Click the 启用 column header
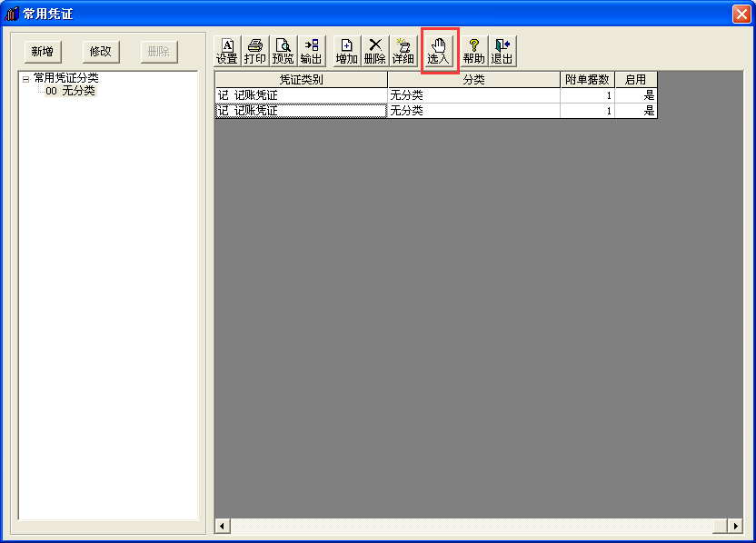The height and width of the screenshot is (543, 756). pos(635,80)
